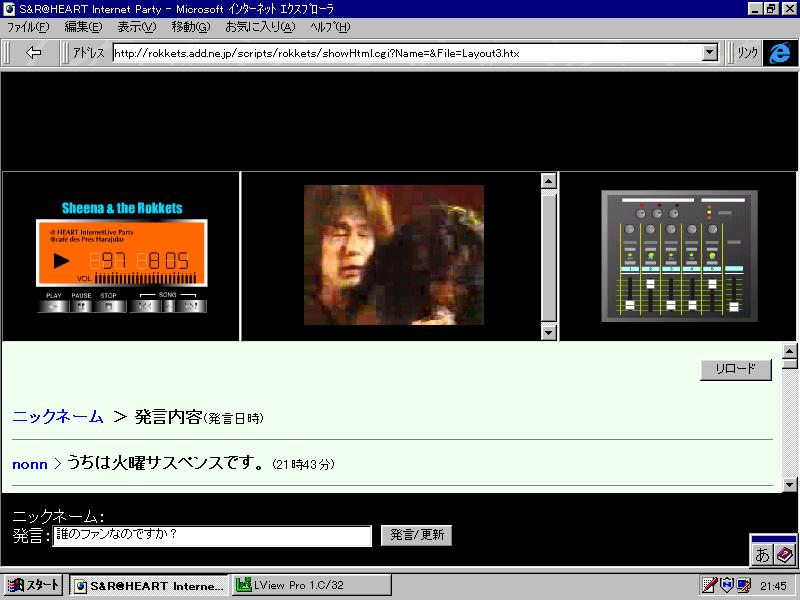Open the ファイル(F) menu

point(28,28)
